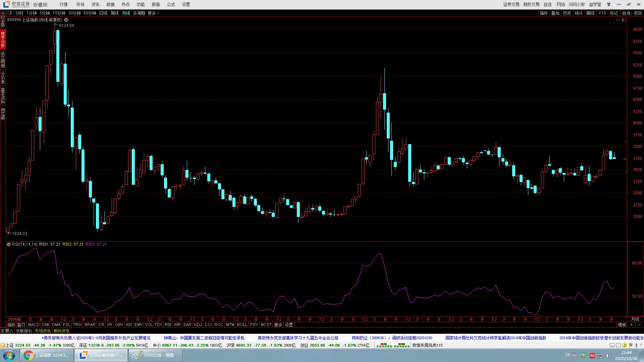
Task: Select the MACD indicator
Action: point(34,325)
